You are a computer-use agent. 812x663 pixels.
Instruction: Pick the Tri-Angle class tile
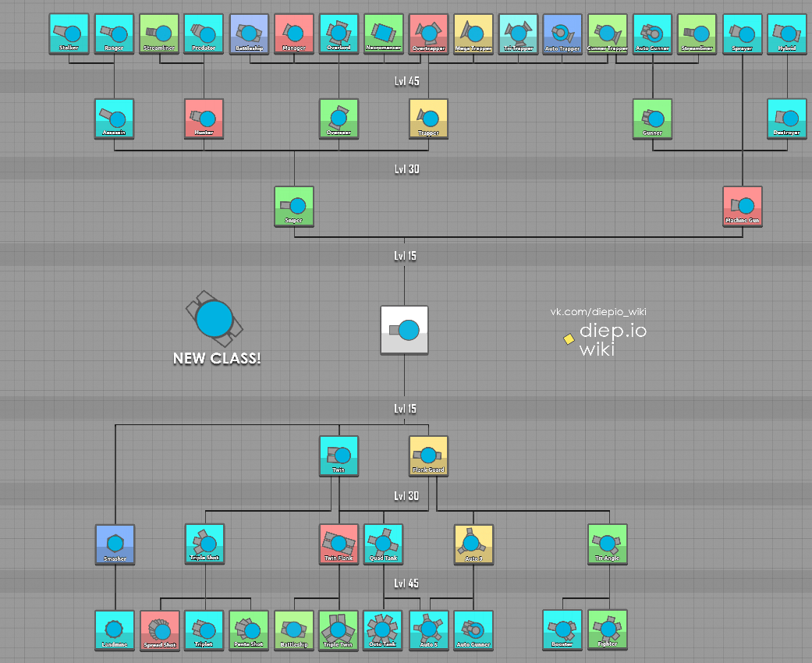608,544
